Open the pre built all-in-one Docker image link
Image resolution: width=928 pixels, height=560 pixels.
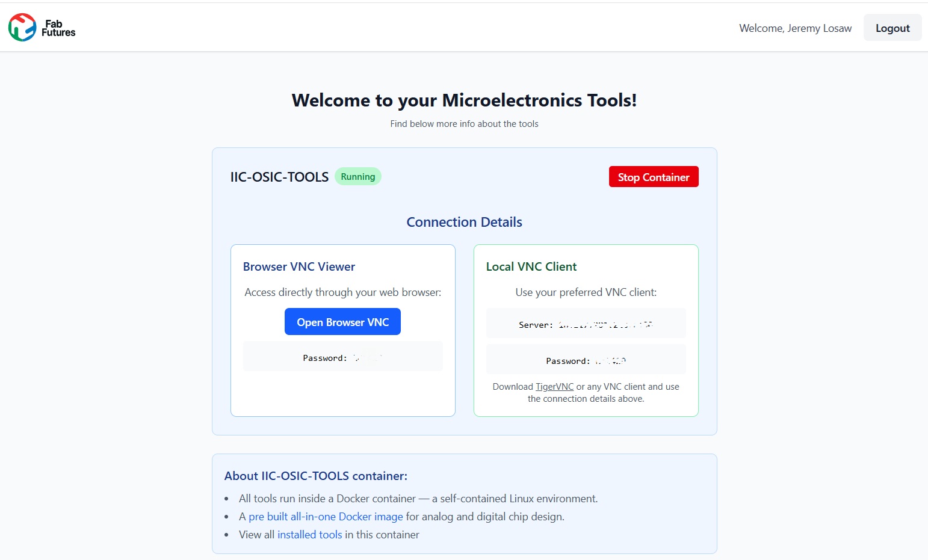pyautogui.click(x=326, y=517)
